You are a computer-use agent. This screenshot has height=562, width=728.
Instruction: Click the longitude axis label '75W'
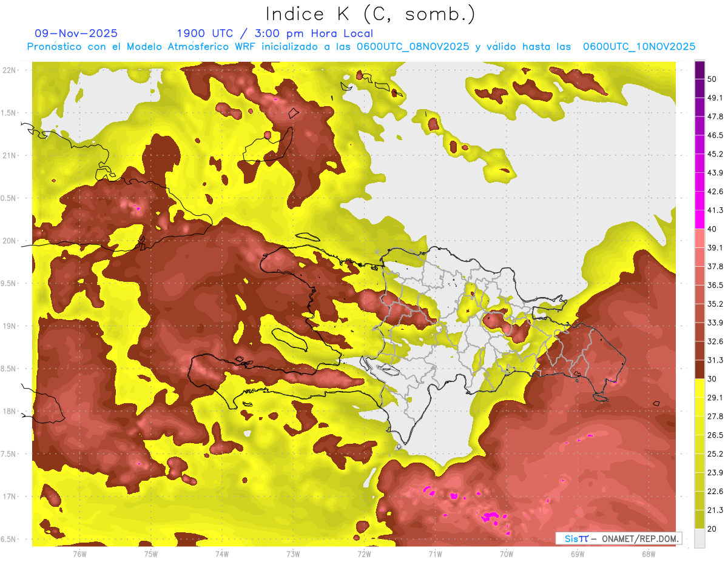point(151,554)
